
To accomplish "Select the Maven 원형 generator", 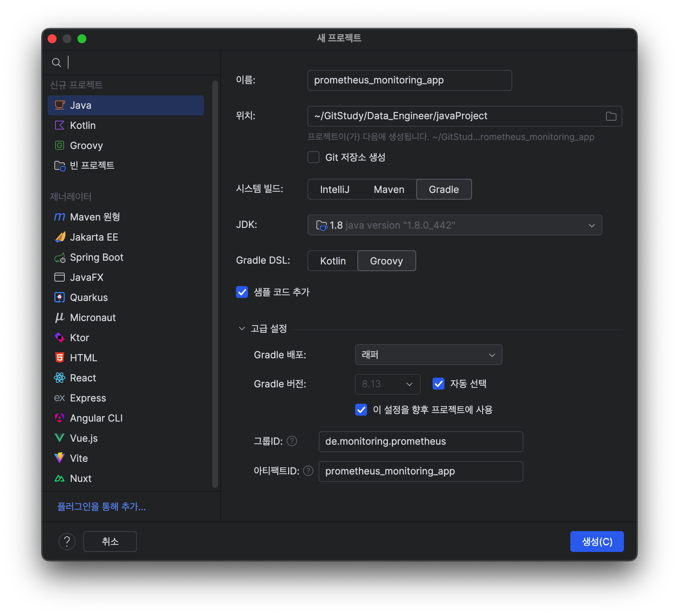I will coord(126,217).
